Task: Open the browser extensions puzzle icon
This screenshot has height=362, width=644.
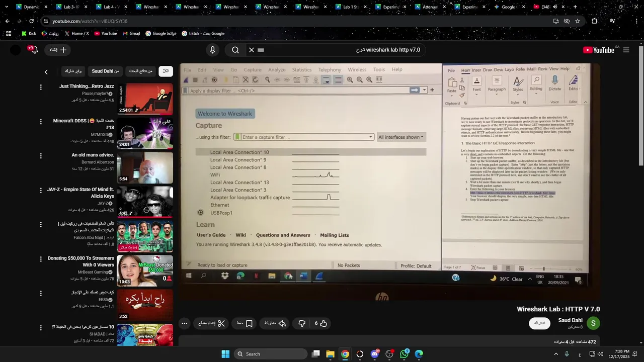Action: coord(595,21)
